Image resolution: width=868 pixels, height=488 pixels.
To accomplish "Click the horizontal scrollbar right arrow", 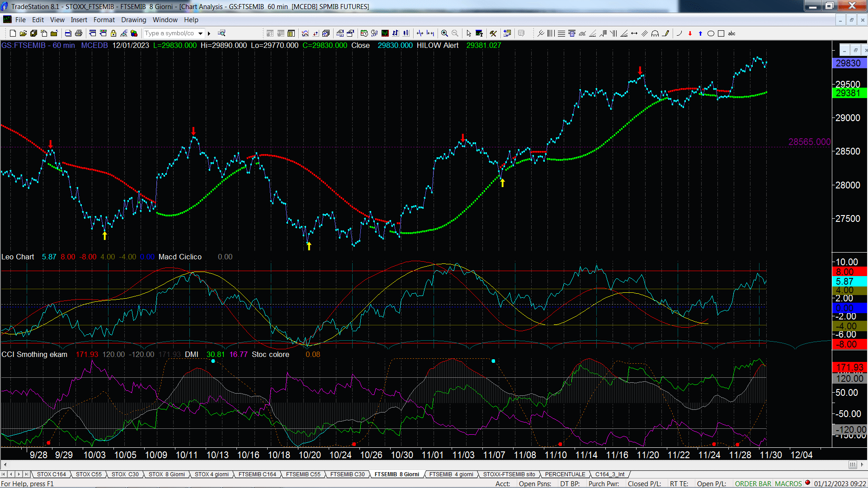I will pyautogui.click(x=862, y=465).
